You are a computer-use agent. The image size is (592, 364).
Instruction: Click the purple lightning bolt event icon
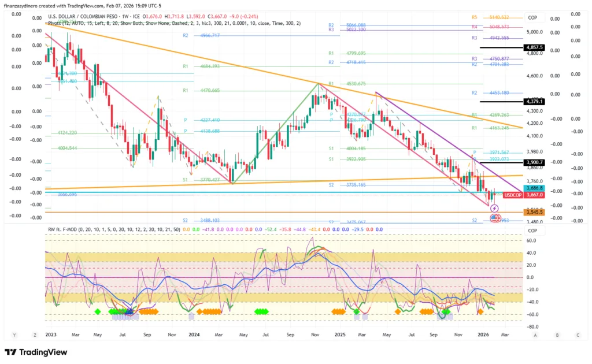494,208
